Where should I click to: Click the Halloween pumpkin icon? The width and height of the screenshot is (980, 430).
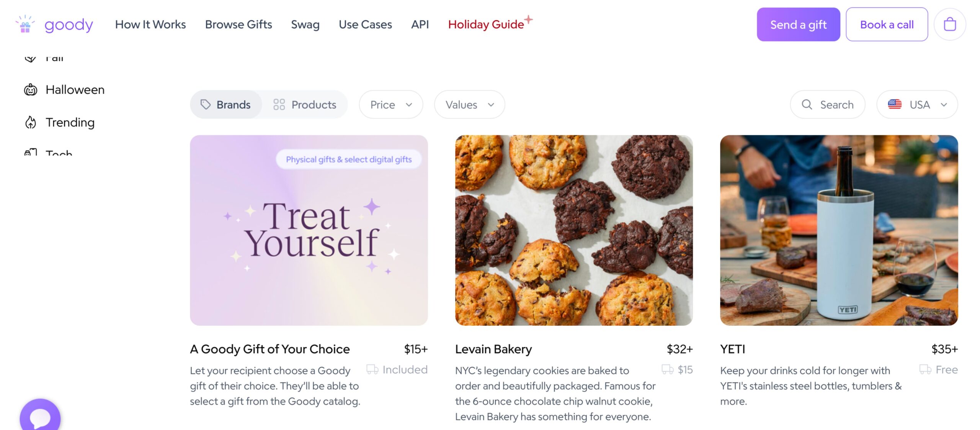(x=31, y=90)
